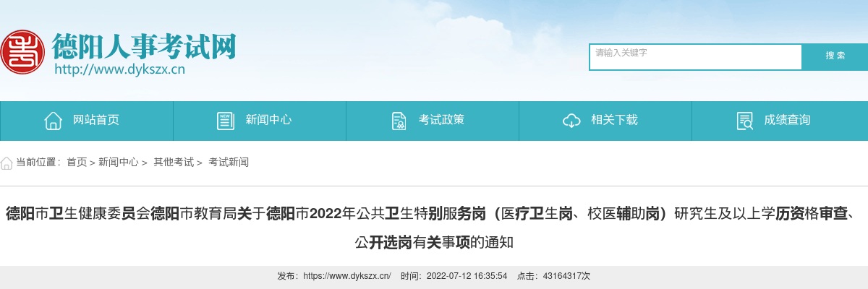Open 成绩查询 in the navigation bar
Screen dimensions: 868x289
pos(780,121)
